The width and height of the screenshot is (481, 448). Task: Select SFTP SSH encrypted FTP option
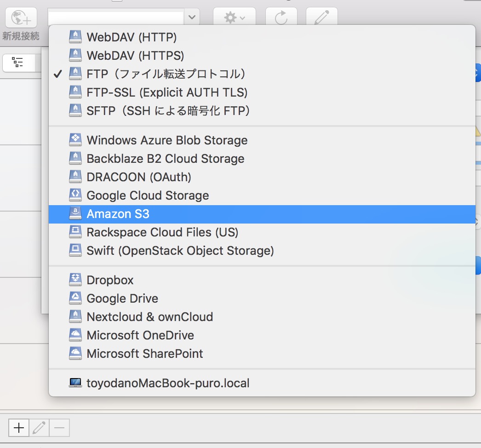coord(262,111)
